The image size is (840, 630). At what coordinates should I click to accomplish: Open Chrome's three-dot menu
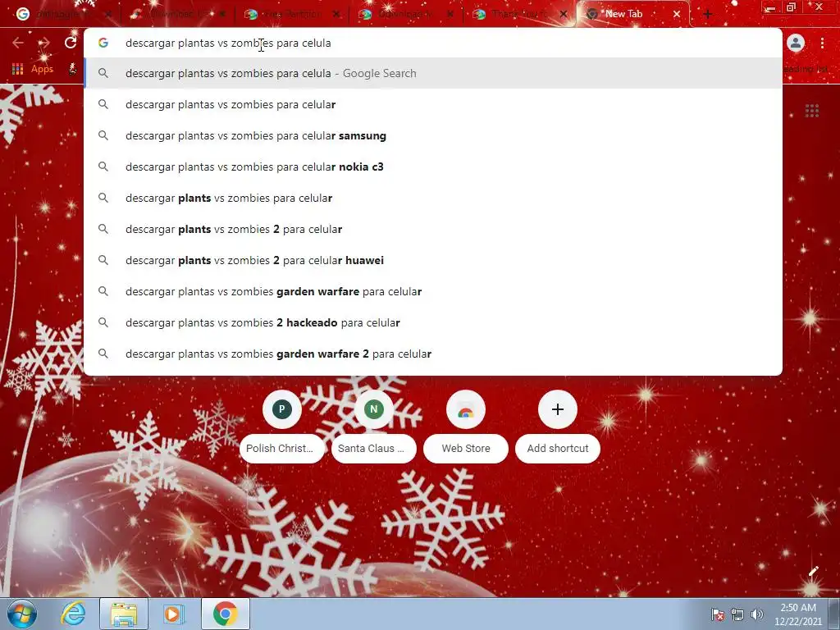(822, 43)
